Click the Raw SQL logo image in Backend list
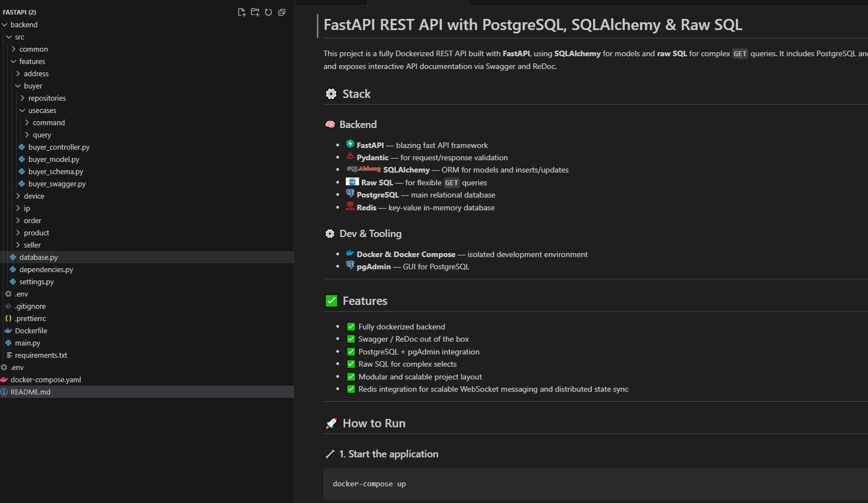This screenshot has width=868, height=503. pyautogui.click(x=352, y=181)
